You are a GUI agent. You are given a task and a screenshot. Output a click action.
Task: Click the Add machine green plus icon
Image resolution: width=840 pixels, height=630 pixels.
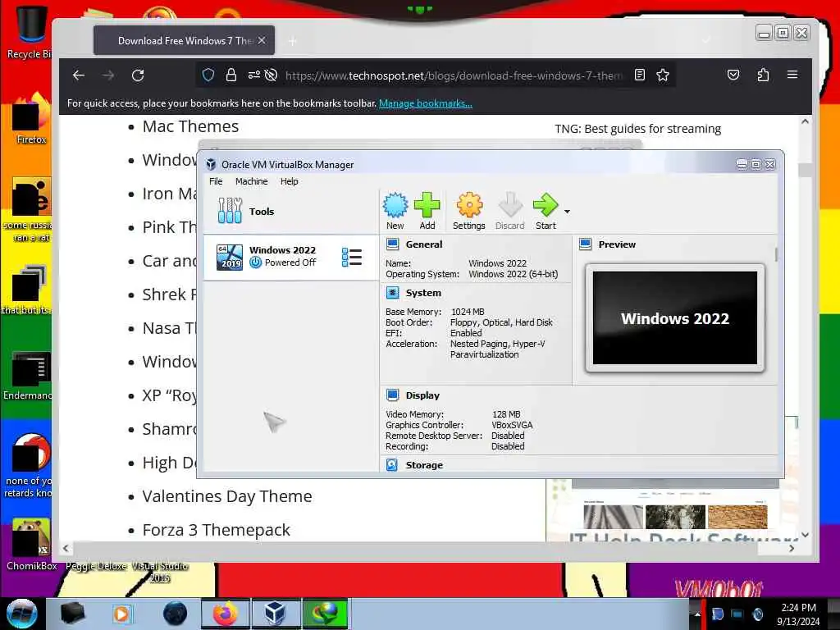tap(427, 211)
